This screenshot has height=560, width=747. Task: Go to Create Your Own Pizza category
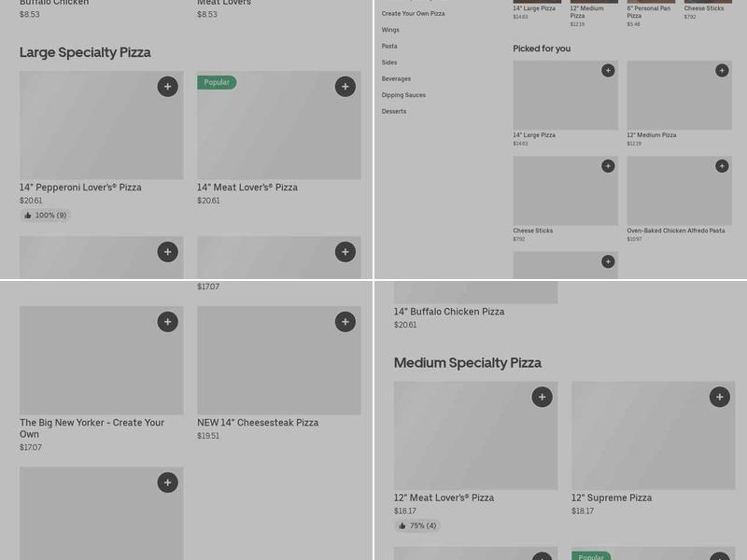pos(413,14)
